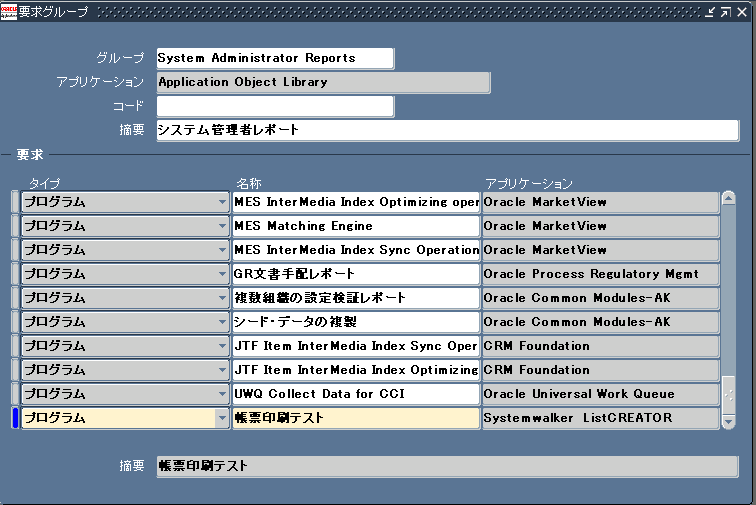Screen dimensions: 756x505
Task: Open type dropdown for GR文書手配レポート row
Action: pyautogui.click(x=222, y=274)
